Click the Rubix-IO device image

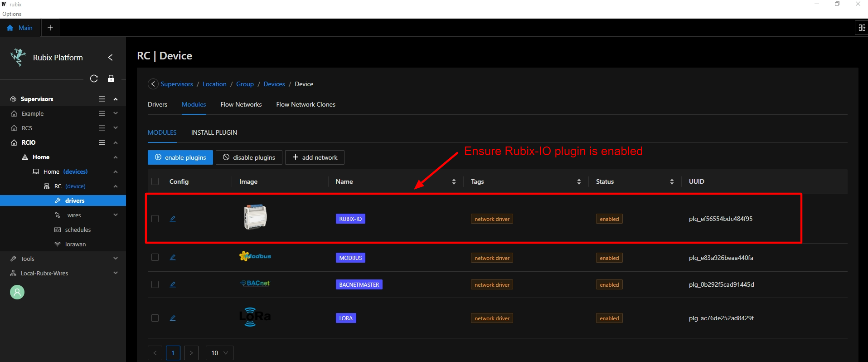pos(255,217)
